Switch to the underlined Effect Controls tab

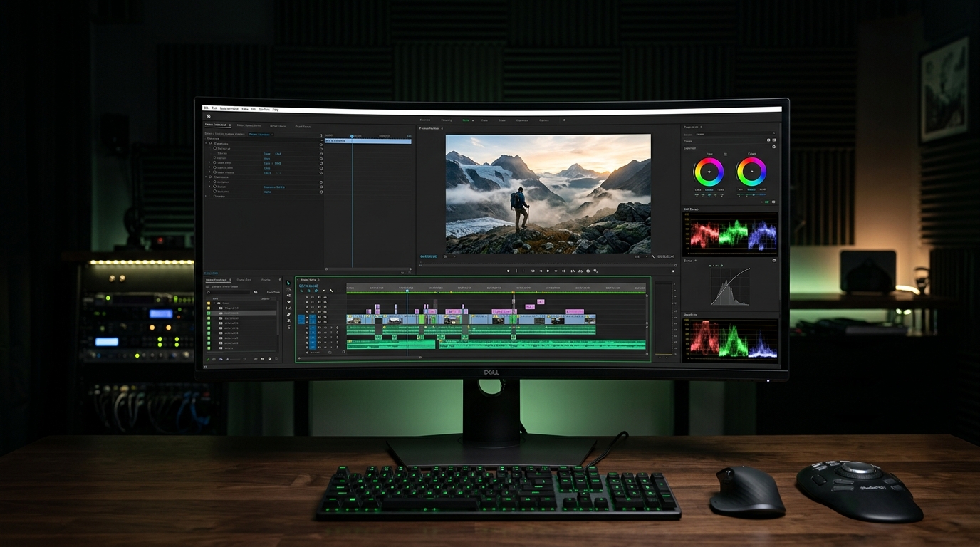pos(215,125)
